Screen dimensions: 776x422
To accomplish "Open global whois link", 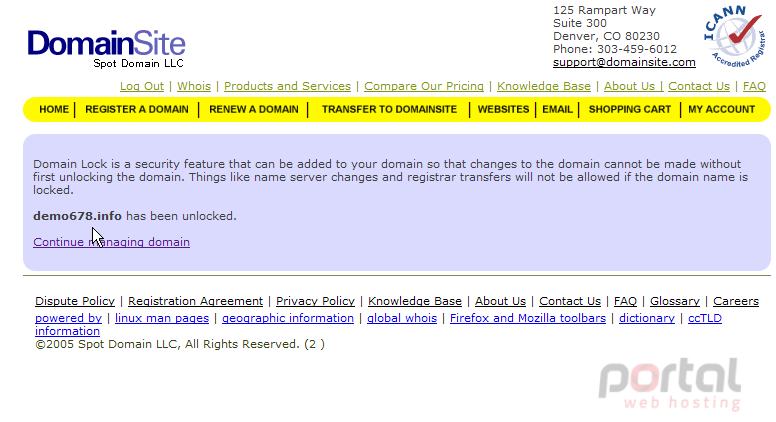I will tap(402, 318).
